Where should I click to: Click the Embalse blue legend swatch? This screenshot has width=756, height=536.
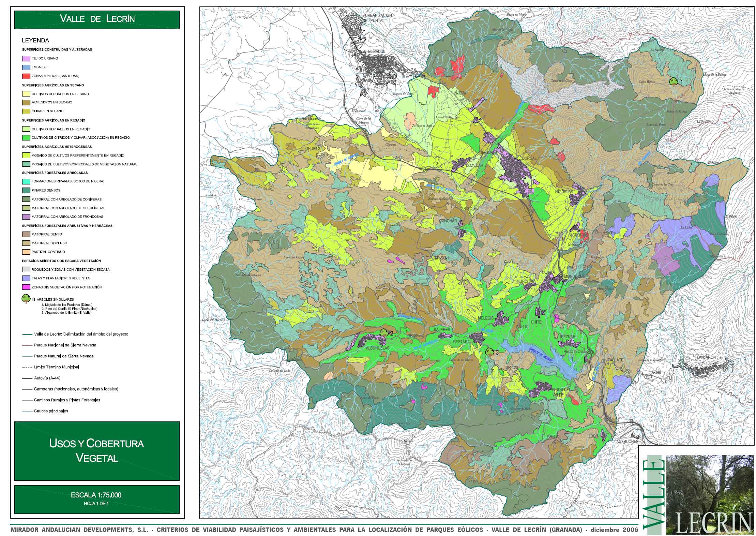pos(26,67)
